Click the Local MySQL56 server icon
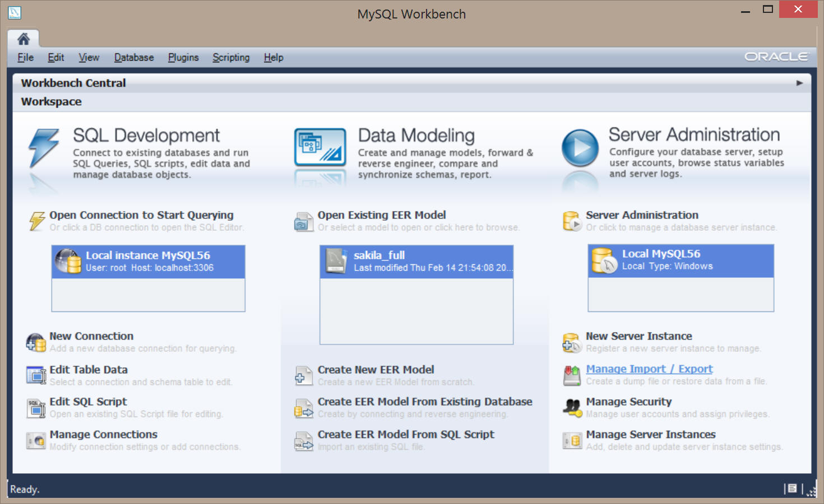This screenshot has width=824, height=504. tap(604, 260)
